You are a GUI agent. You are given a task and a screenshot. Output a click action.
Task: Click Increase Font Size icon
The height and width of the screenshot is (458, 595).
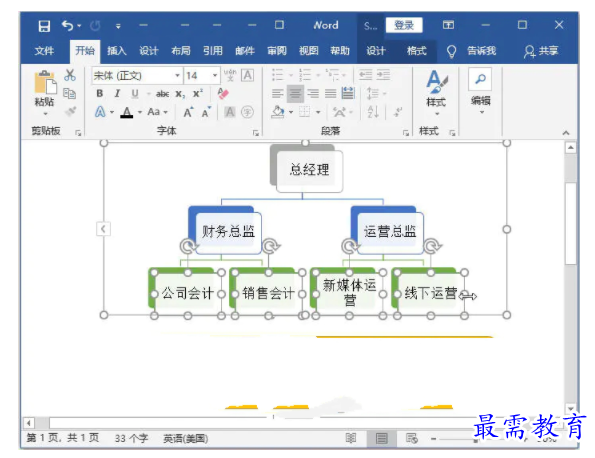[189, 112]
